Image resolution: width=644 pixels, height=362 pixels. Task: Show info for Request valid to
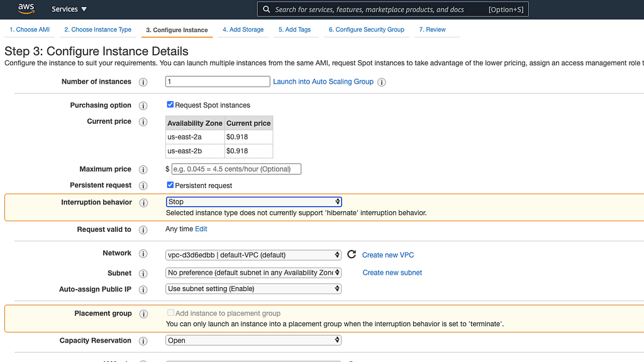143,230
